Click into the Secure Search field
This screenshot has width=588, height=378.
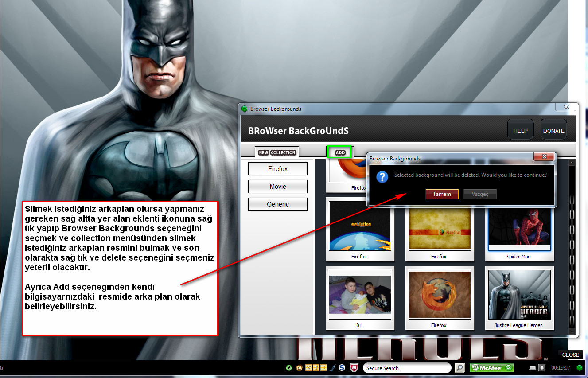[x=407, y=368]
